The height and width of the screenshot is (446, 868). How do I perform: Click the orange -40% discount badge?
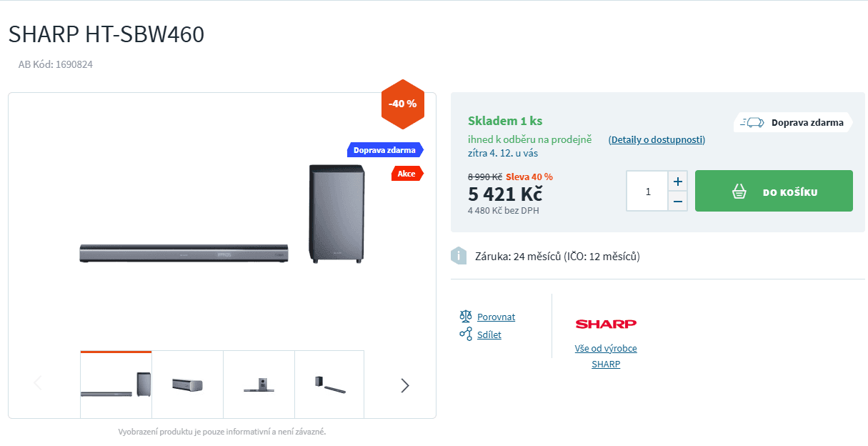pyautogui.click(x=402, y=104)
